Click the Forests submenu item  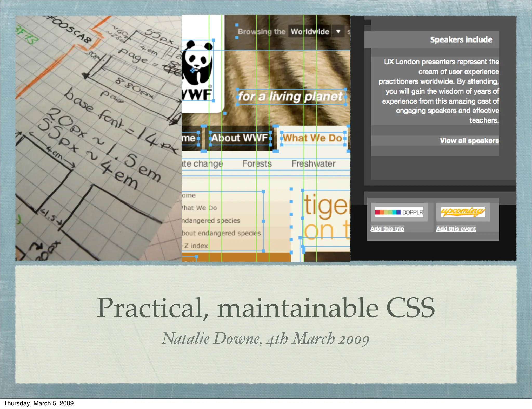tap(257, 163)
